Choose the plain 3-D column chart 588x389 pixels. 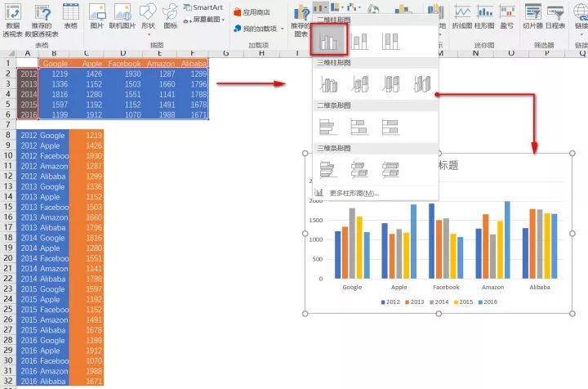[x=422, y=84]
